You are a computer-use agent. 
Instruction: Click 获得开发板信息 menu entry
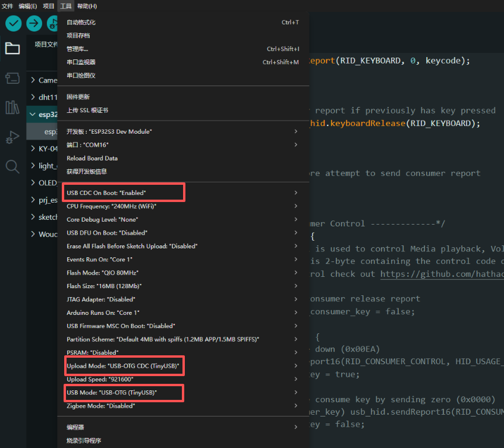(87, 172)
